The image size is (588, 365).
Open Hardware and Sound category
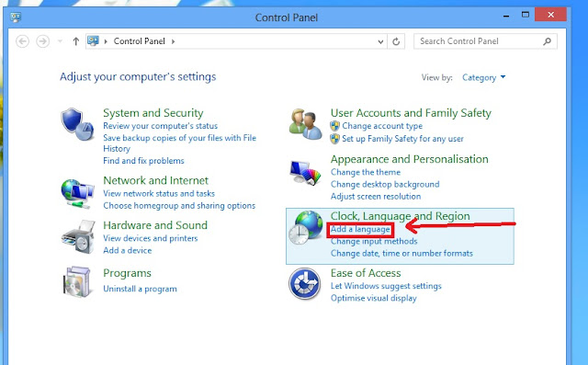pos(155,225)
